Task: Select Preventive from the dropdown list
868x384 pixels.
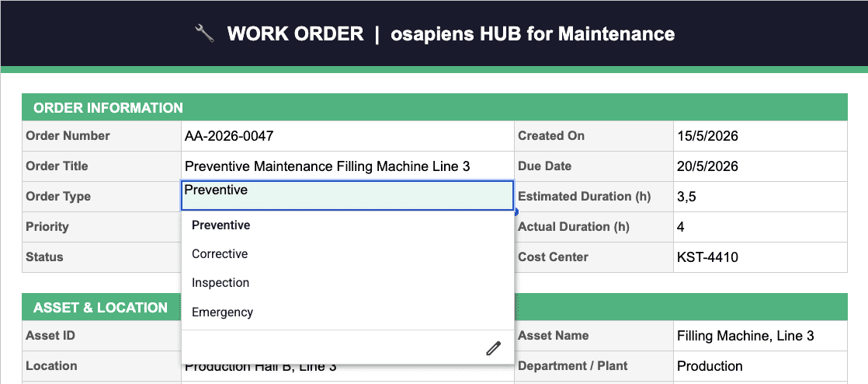Action: (348, 225)
